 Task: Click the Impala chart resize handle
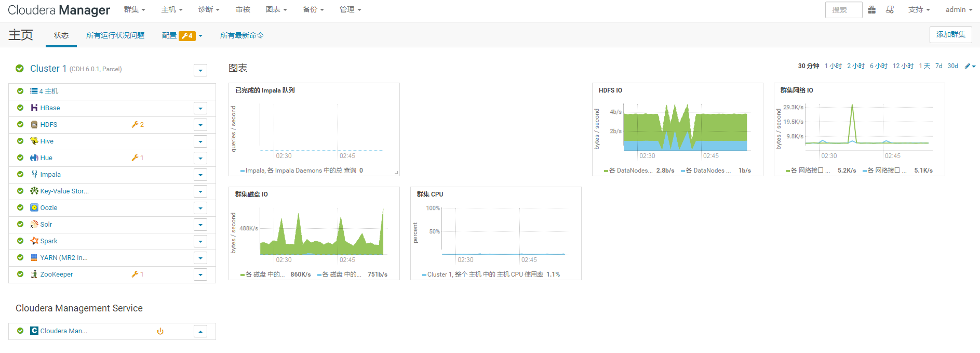tap(396, 173)
